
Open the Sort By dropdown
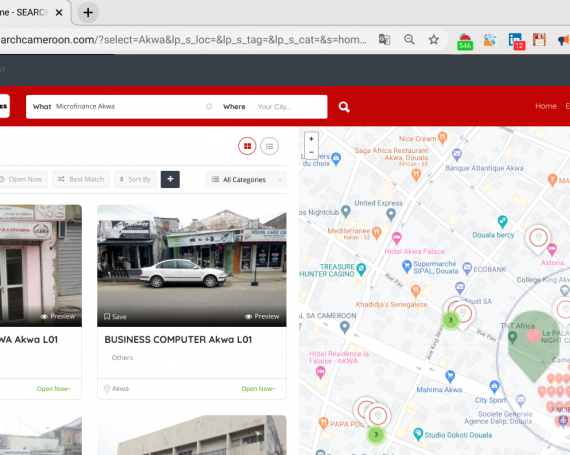tap(135, 179)
